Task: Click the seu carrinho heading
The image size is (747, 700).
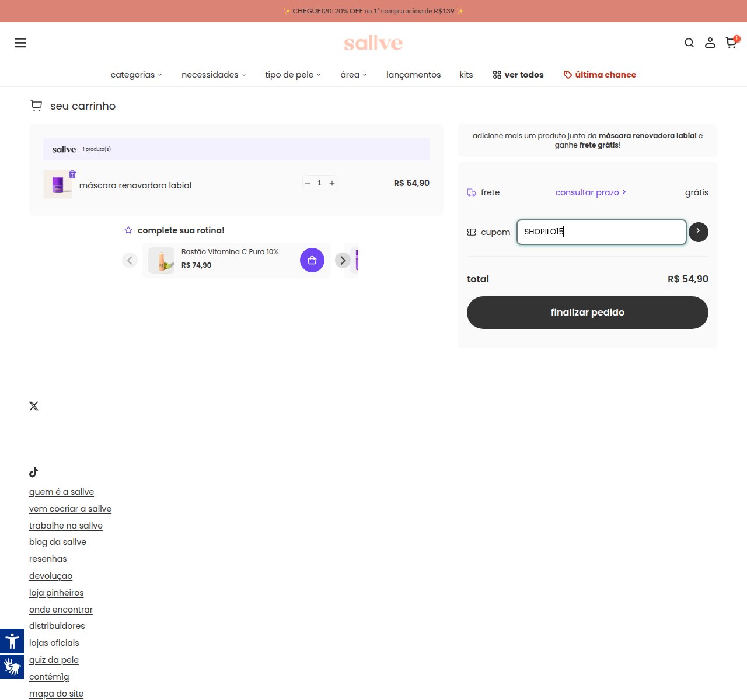Action: pos(83,106)
